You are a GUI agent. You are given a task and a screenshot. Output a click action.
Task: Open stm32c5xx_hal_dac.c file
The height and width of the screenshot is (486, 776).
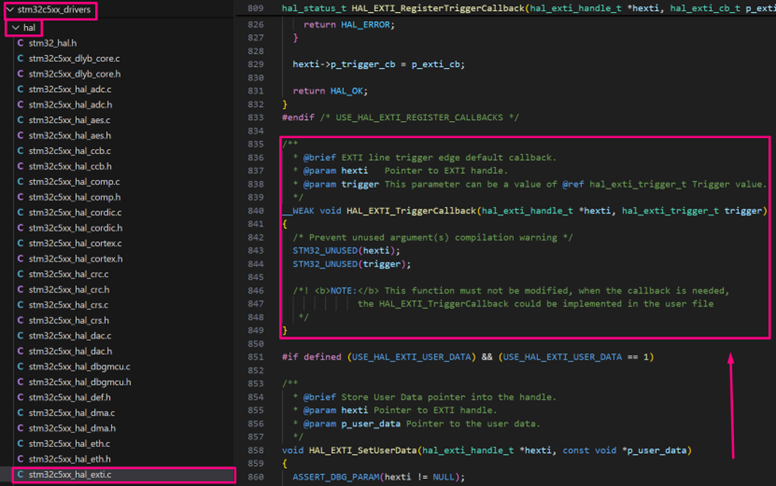(70, 336)
